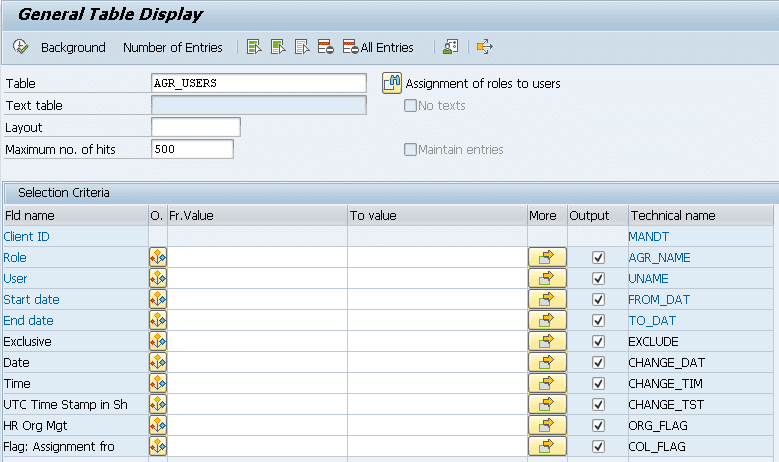Click the orange arrow icon ending the toolbar

pos(485,47)
